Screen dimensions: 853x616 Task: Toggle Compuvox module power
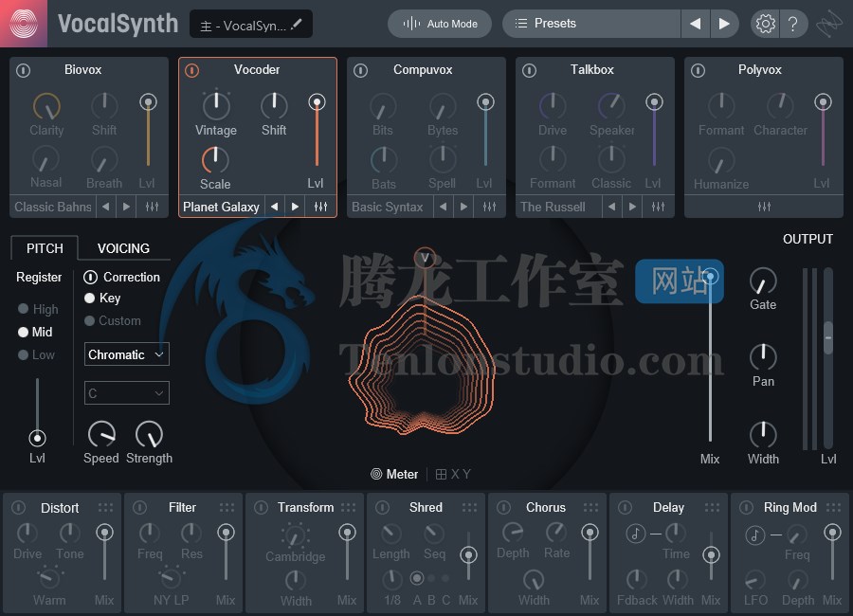[x=361, y=70]
